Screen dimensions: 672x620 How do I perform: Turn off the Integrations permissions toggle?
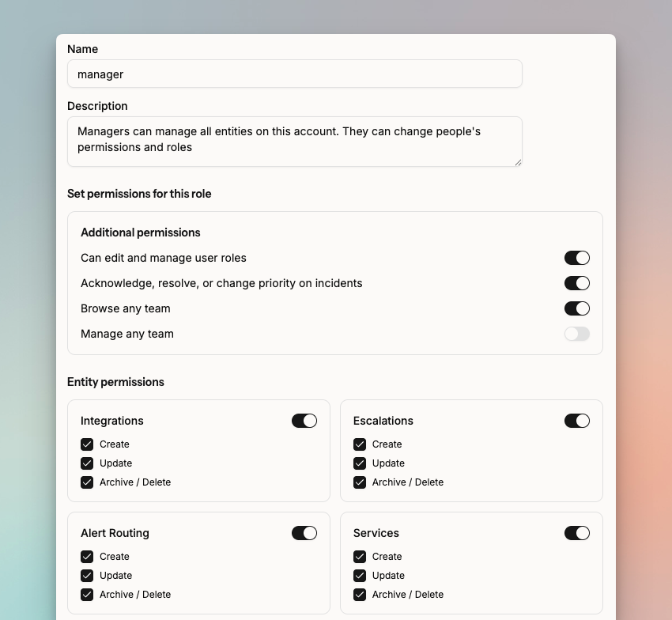(x=304, y=421)
